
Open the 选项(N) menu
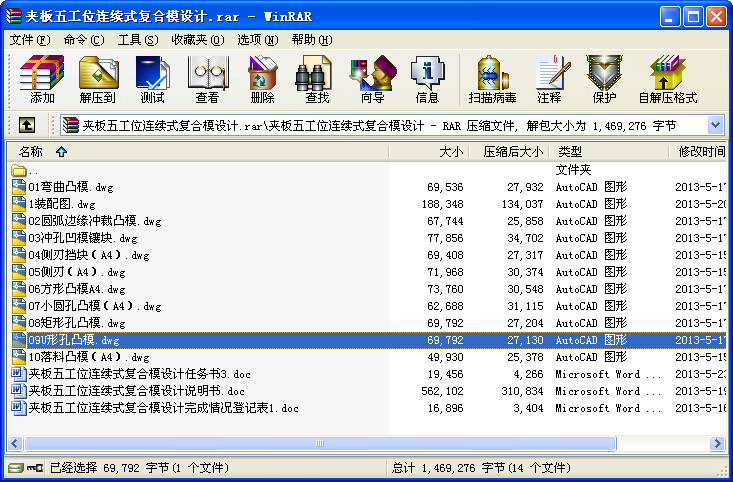pos(258,40)
